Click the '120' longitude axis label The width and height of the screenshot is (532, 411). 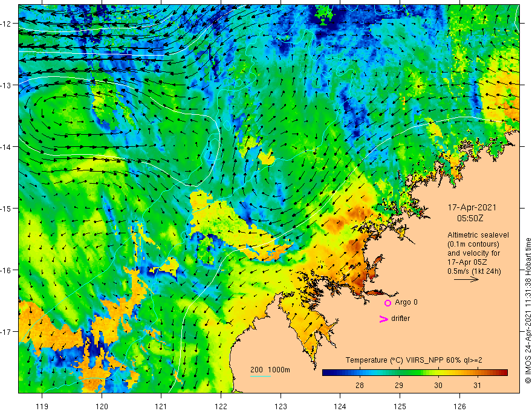[x=102, y=406]
